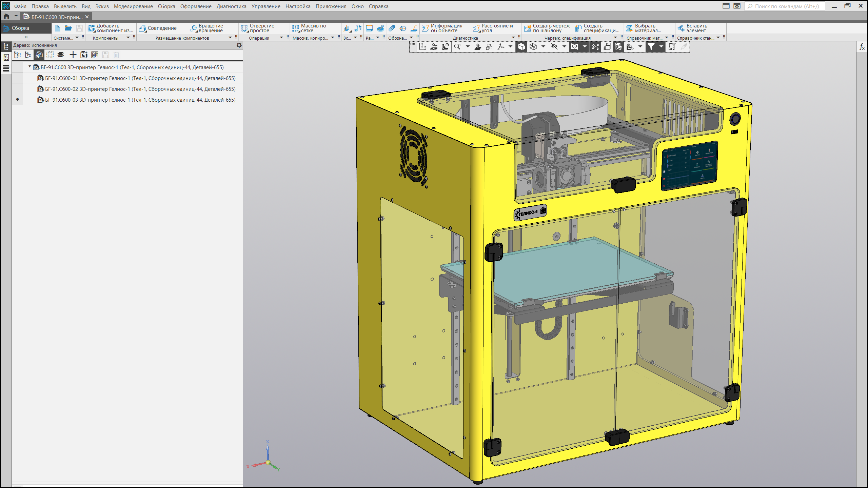The image size is (868, 488).
Task: Open the Сборка menu in the menu bar
Action: [166, 6]
